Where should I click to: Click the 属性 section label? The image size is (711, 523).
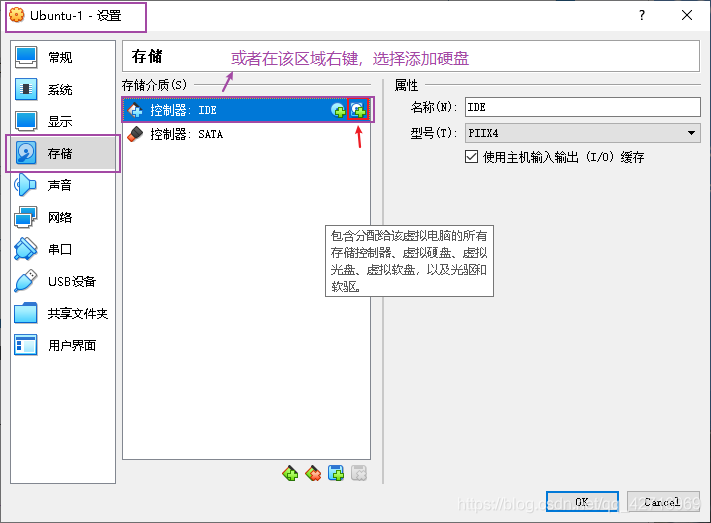[x=406, y=85]
